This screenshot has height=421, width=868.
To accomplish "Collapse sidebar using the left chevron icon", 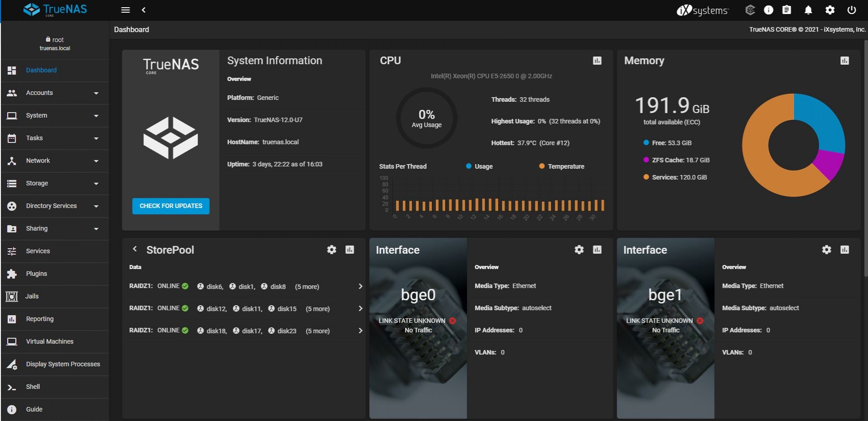I will point(143,10).
